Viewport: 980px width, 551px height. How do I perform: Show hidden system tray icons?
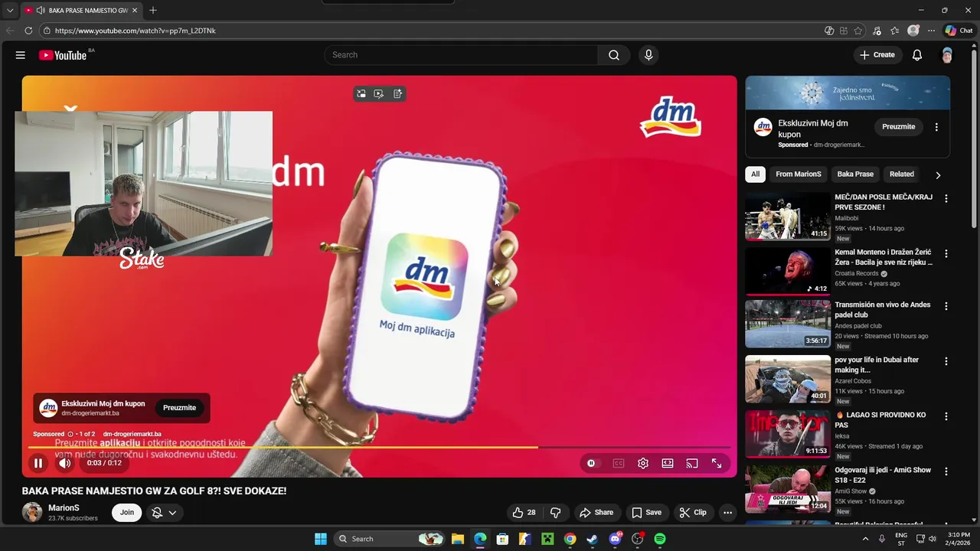point(866,539)
